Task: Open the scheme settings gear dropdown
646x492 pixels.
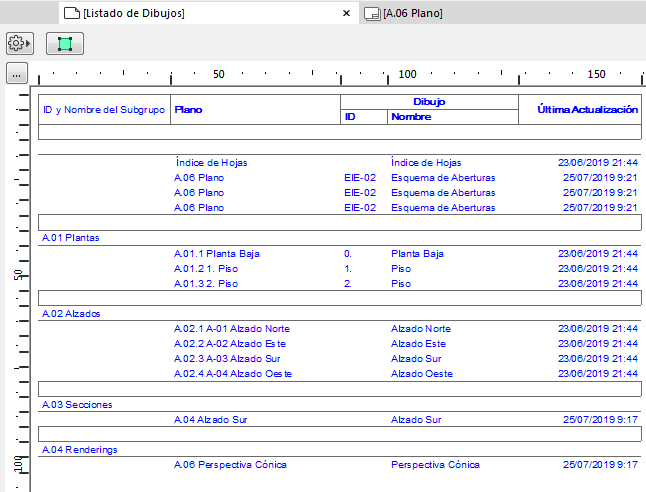Action: (x=20, y=44)
